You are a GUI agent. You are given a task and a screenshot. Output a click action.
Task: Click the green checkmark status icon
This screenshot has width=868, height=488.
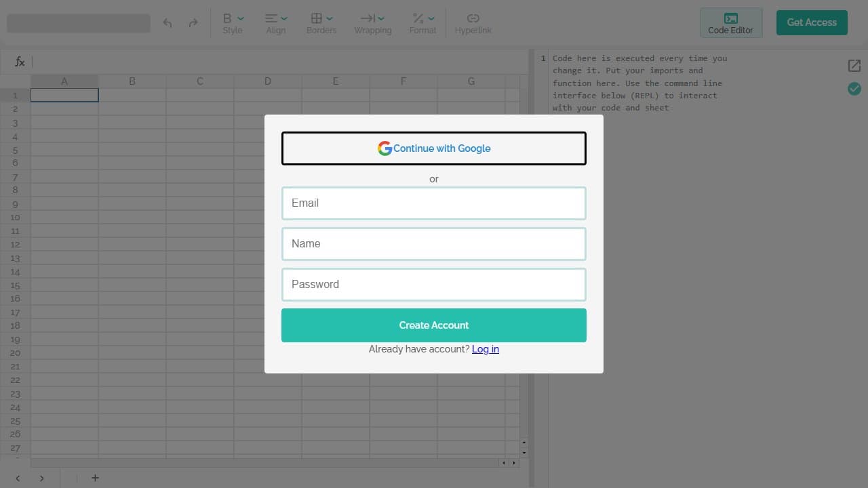(x=854, y=88)
